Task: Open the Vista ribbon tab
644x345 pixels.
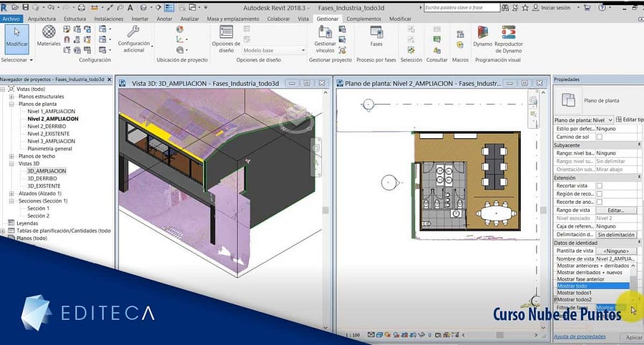Action: coord(303,19)
